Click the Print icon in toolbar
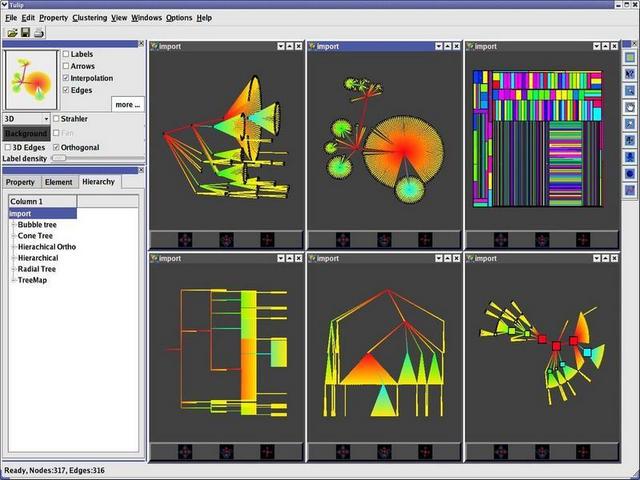The height and width of the screenshot is (480, 640). point(38,33)
